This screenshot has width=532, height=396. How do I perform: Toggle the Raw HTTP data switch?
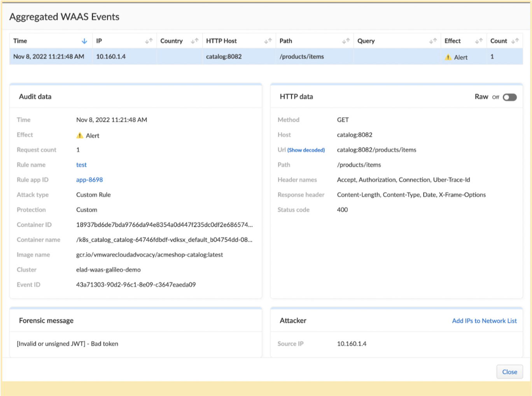click(510, 97)
